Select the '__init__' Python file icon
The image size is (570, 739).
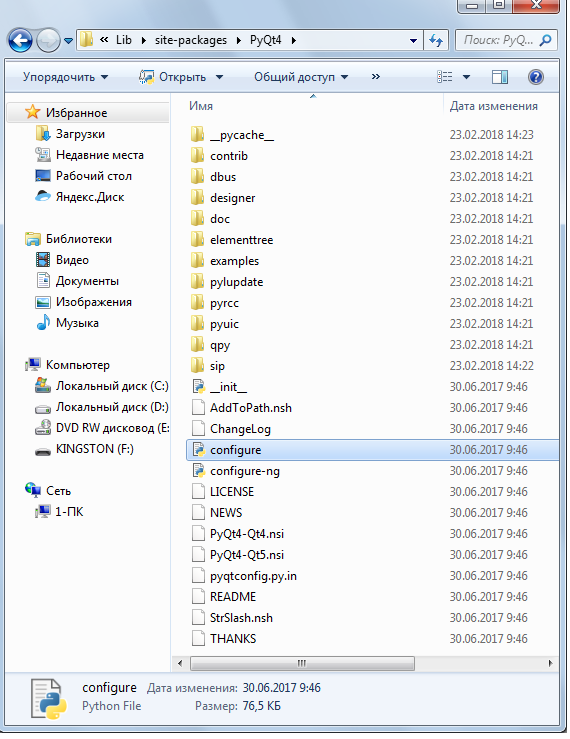pyautogui.click(x=198, y=386)
